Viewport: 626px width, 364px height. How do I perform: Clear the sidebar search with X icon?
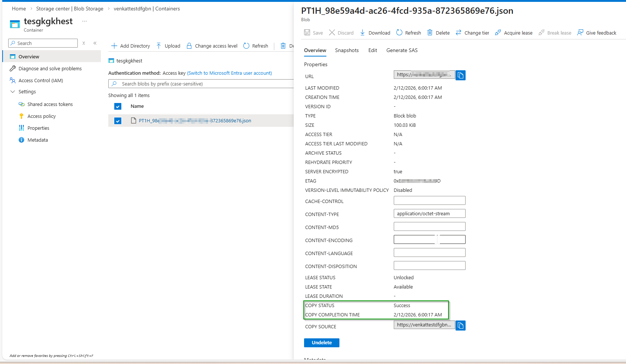click(x=84, y=43)
